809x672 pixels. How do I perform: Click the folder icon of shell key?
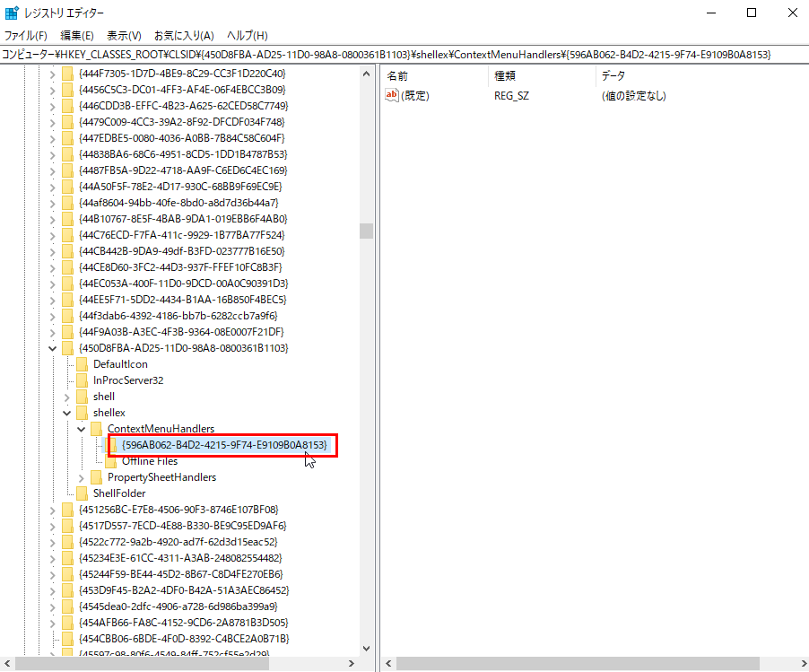[x=82, y=397]
